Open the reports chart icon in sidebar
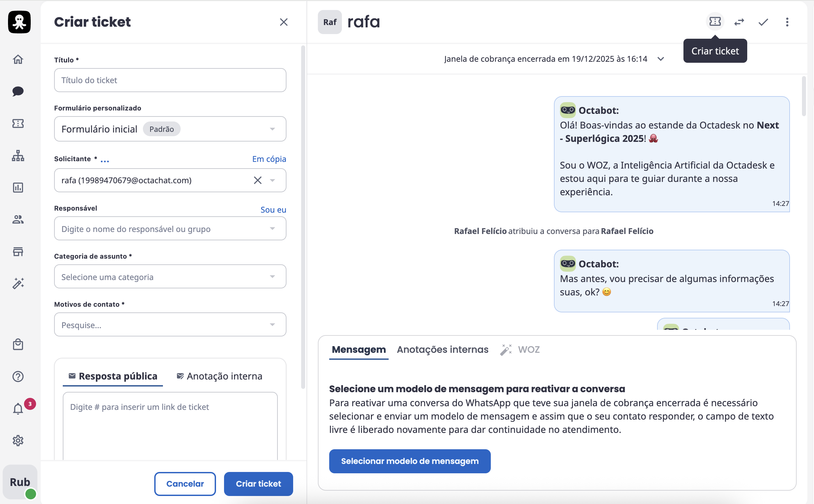The height and width of the screenshot is (504, 814). (18, 188)
